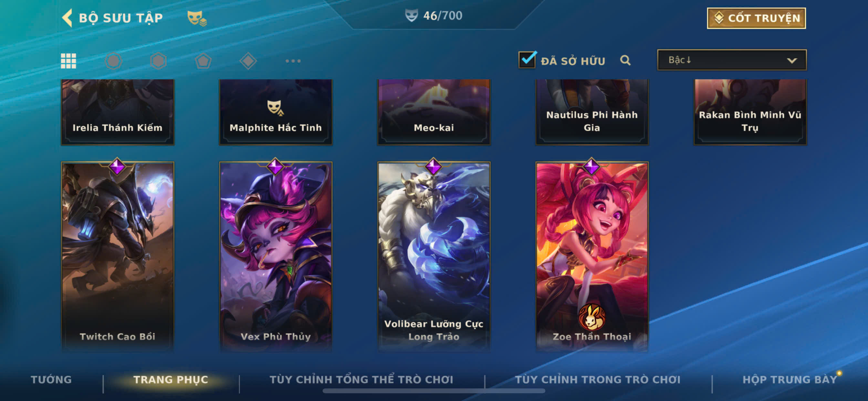Click the horizontal scrollbar at bottom

tap(434, 391)
